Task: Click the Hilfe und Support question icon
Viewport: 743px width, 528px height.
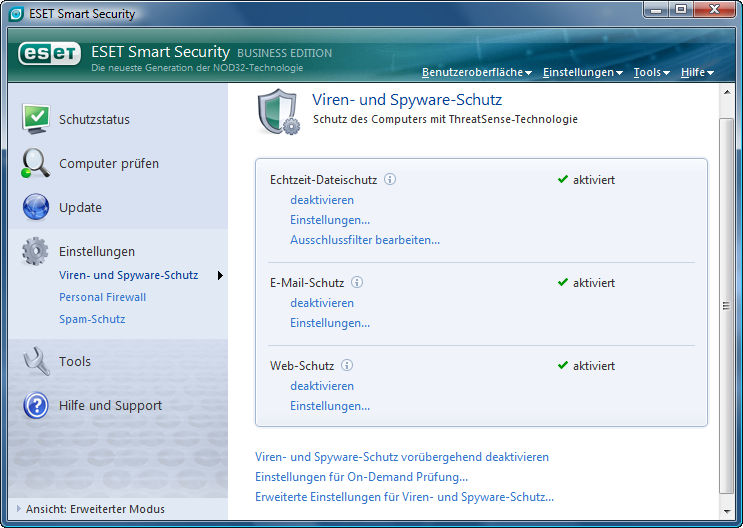Action: click(36, 405)
